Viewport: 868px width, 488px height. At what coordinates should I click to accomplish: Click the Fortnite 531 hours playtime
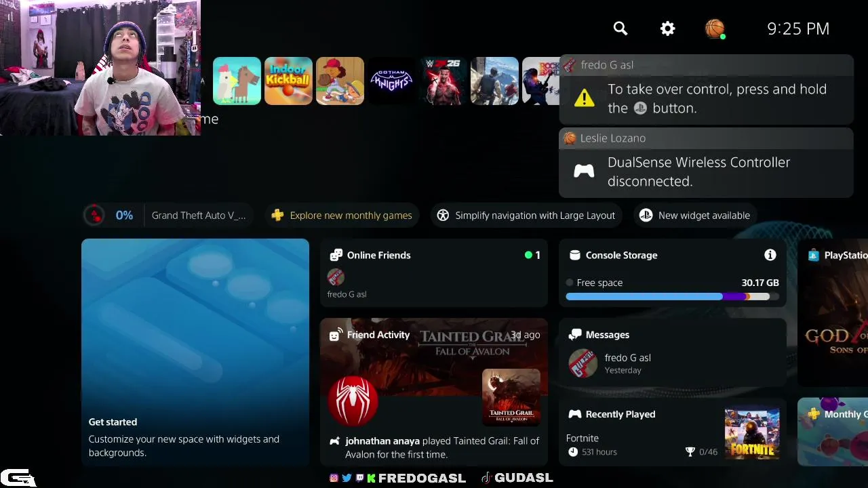[592, 452]
